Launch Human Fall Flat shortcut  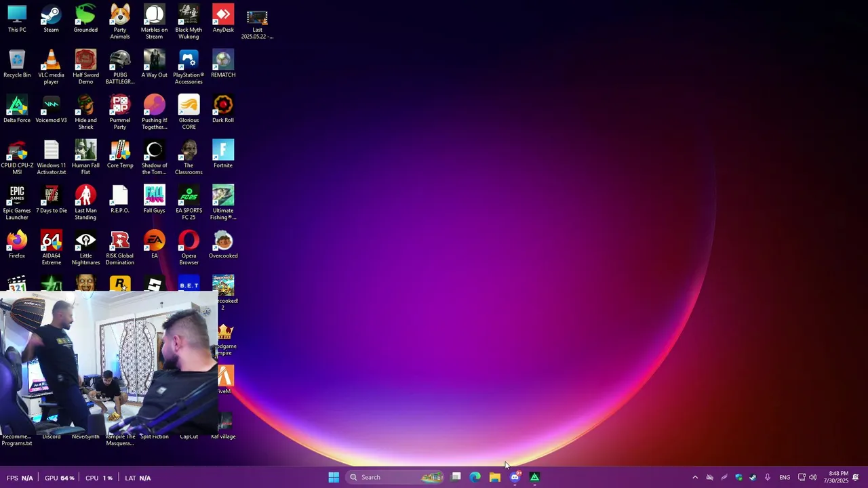pyautogui.click(x=85, y=158)
